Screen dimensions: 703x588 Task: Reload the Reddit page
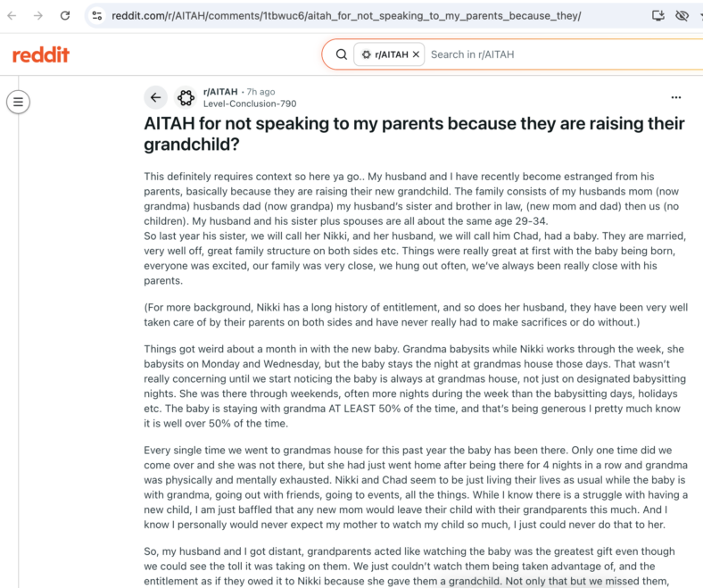coord(65,16)
